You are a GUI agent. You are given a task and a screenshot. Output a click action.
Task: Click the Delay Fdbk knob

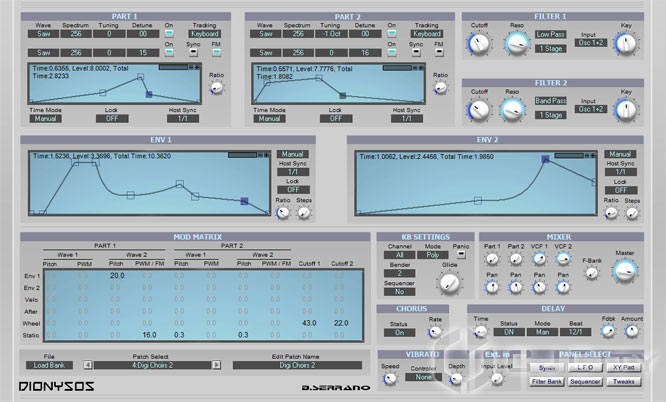point(609,331)
